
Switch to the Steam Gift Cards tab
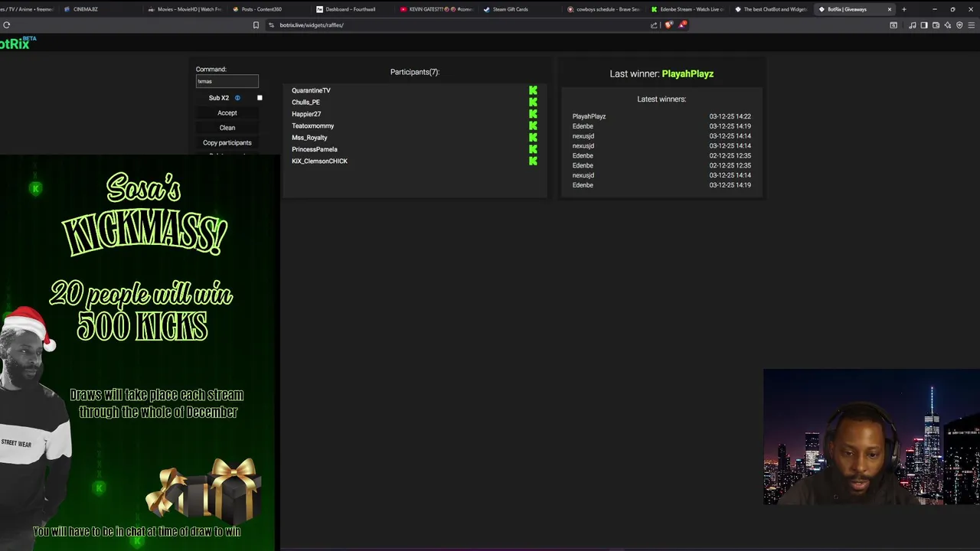point(520,9)
